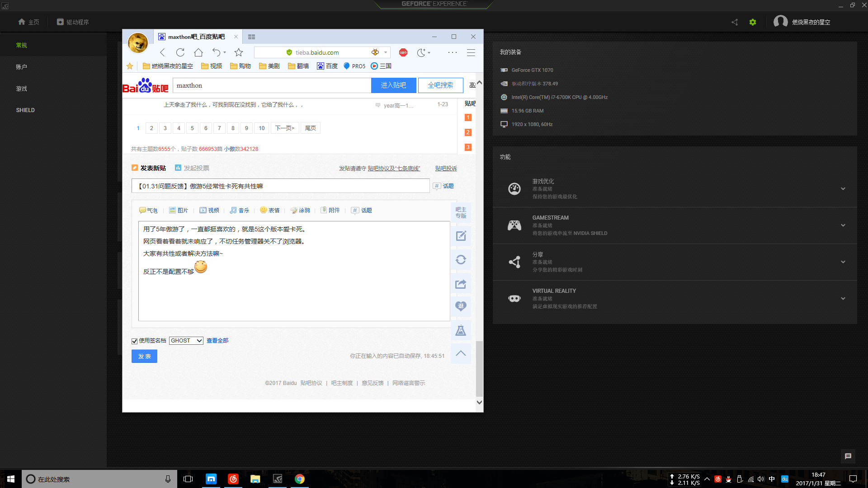Select SHIELD in GeForce settings sidebar

coord(25,110)
